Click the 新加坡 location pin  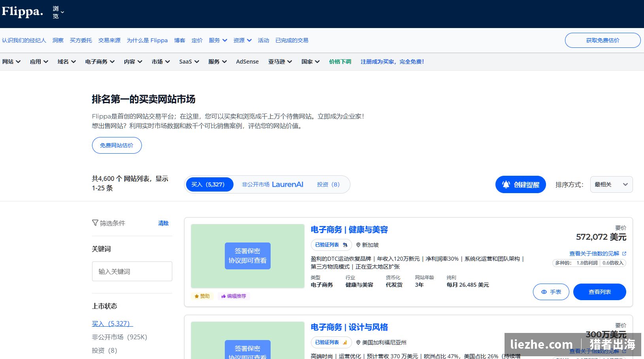coord(358,245)
